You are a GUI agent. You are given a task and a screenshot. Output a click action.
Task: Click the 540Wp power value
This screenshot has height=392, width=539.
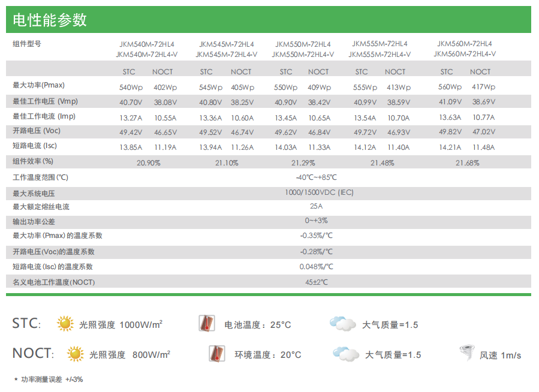pos(131,88)
